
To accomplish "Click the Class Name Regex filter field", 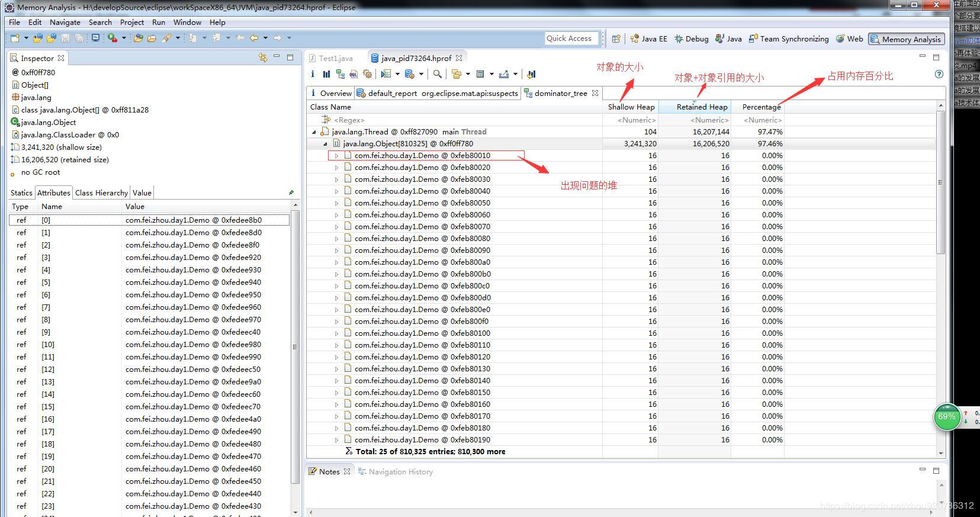I will pyautogui.click(x=454, y=120).
